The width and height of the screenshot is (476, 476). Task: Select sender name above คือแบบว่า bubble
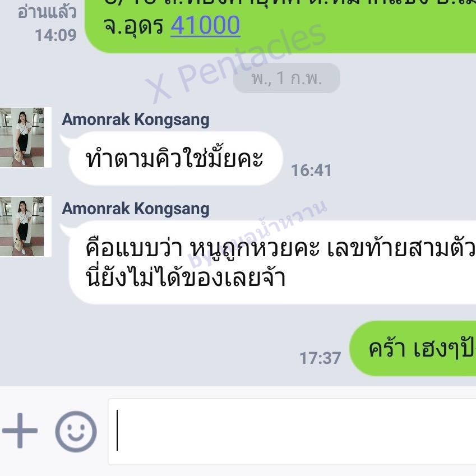pyautogui.click(x=135, y=209)
